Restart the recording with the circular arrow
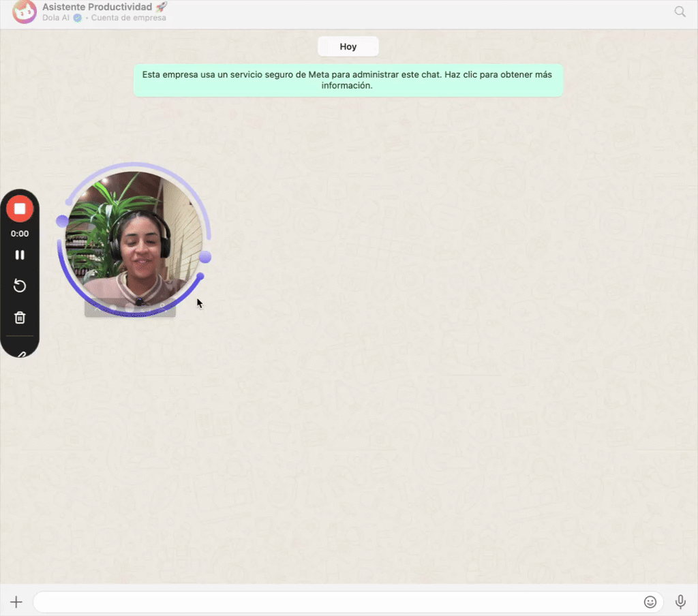The image size is (698, 616). click(20, 286)
